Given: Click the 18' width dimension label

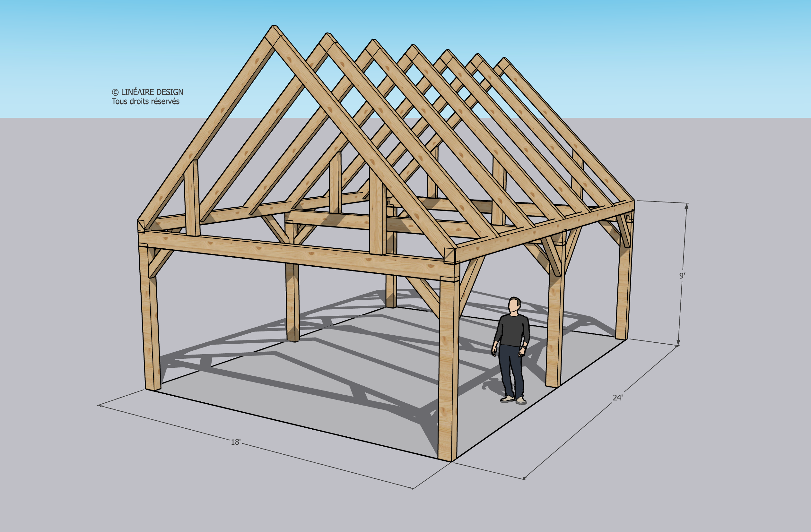Looking at the screenshot, I should point(236,442).
